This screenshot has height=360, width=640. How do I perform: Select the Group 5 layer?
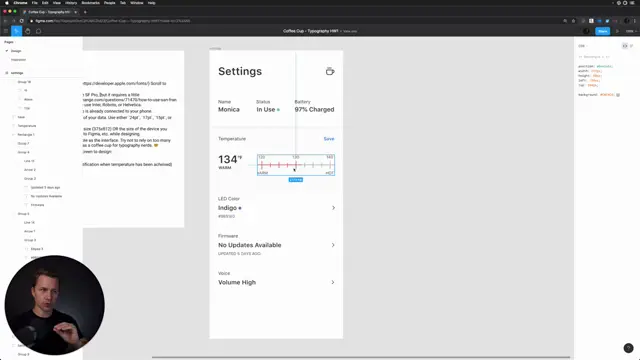23,214
